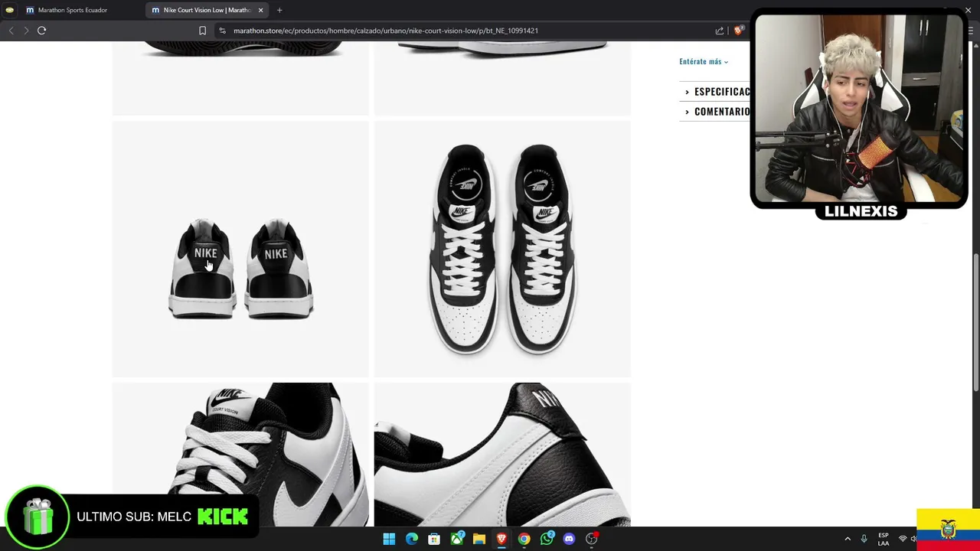Share this page from address bar
980x551 pixels.
720,31
